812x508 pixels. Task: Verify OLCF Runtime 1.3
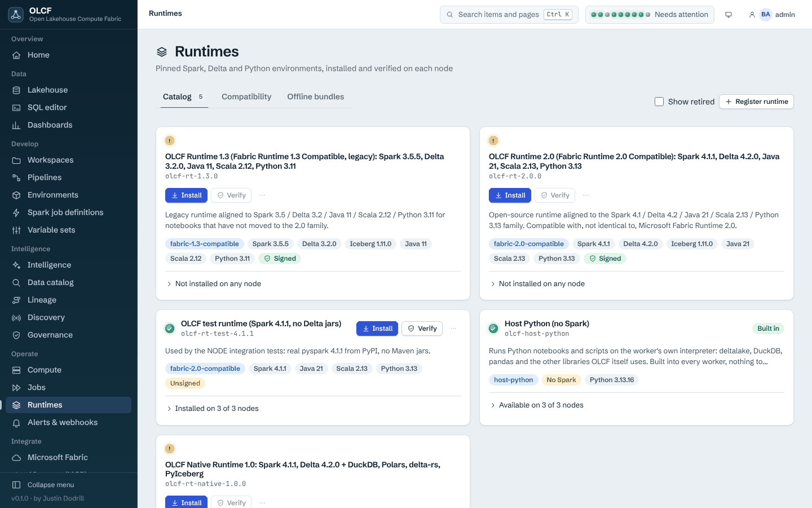231,195
